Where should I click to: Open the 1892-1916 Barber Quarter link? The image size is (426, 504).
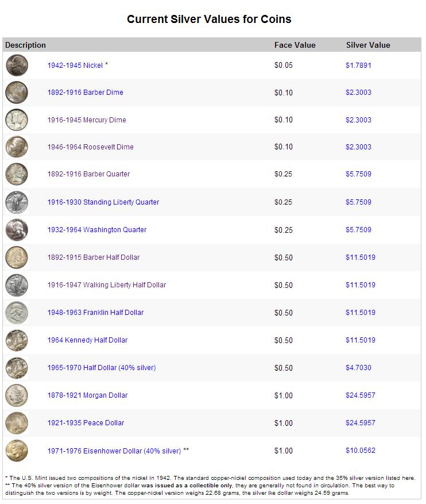point(88,174)
